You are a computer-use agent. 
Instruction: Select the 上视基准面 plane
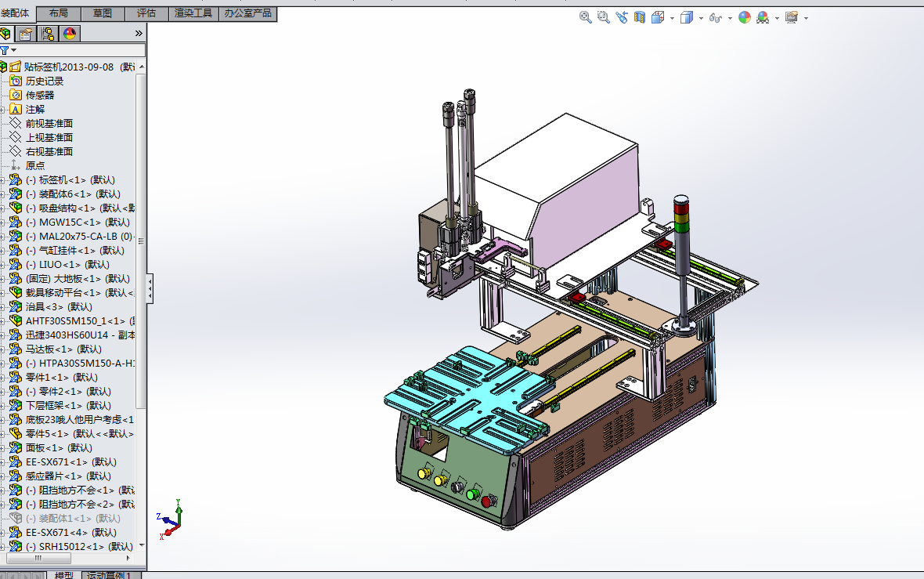(x=49, y=138)
